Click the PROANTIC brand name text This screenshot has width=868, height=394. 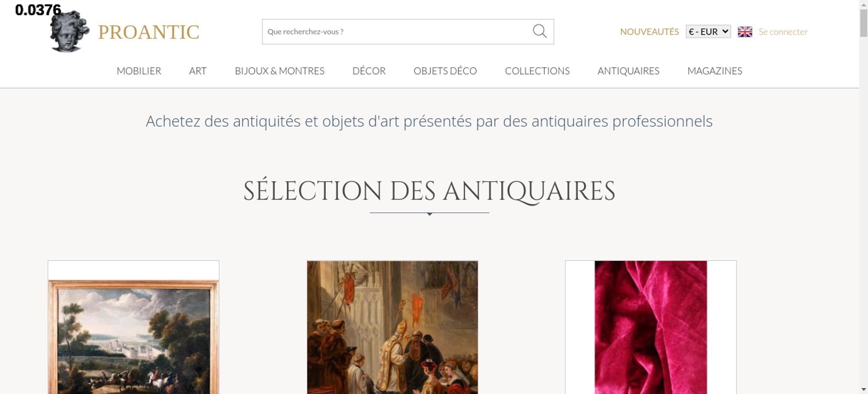point(149,32)
